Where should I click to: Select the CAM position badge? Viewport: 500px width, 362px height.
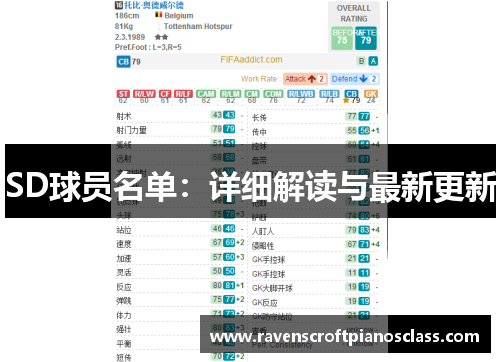(206, 94)
